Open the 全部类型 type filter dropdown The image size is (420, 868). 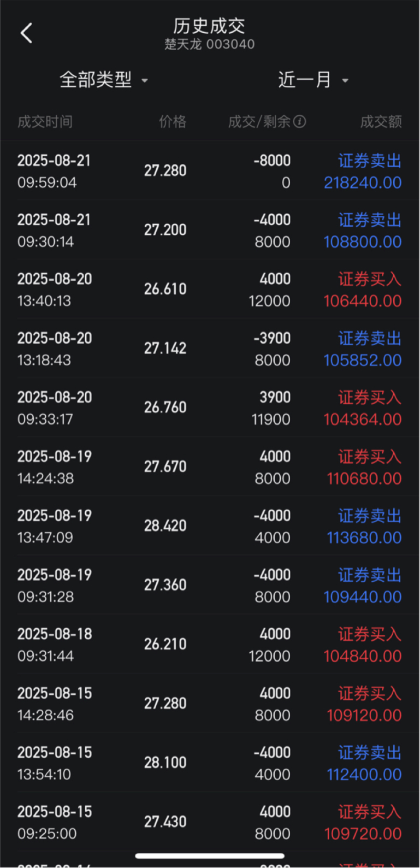[x=104, y=80]
